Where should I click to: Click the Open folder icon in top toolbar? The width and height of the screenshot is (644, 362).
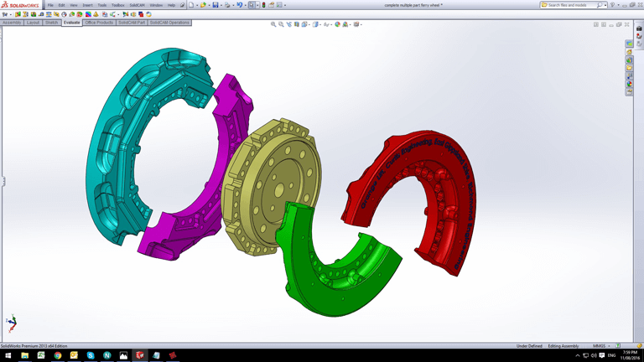[203, 5]
